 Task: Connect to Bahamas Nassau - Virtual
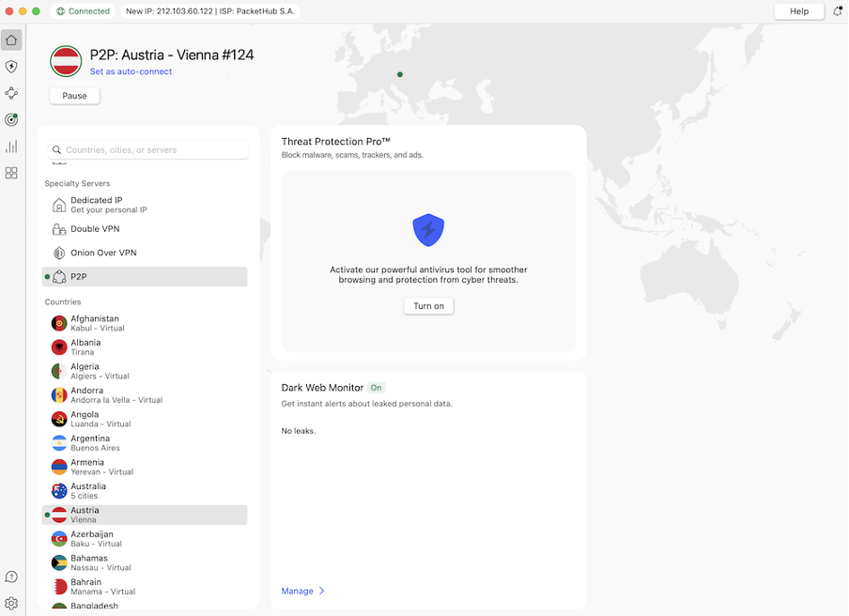145,562
